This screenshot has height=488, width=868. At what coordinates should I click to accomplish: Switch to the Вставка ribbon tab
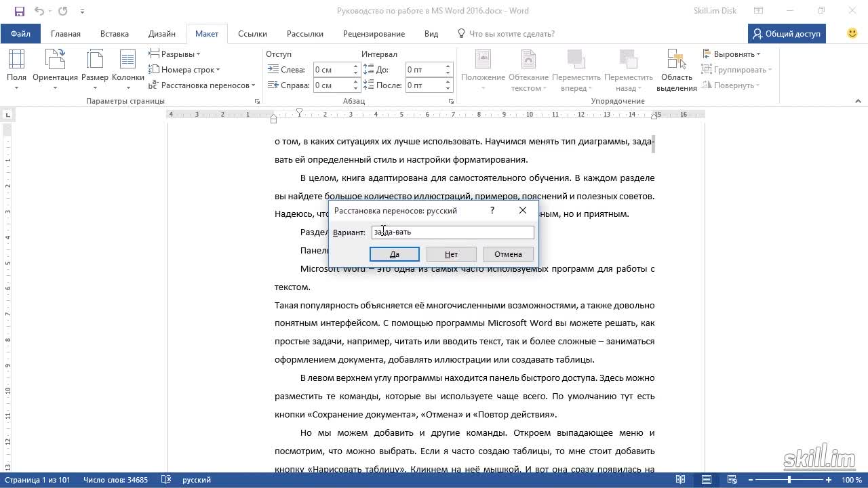(115, 33)
